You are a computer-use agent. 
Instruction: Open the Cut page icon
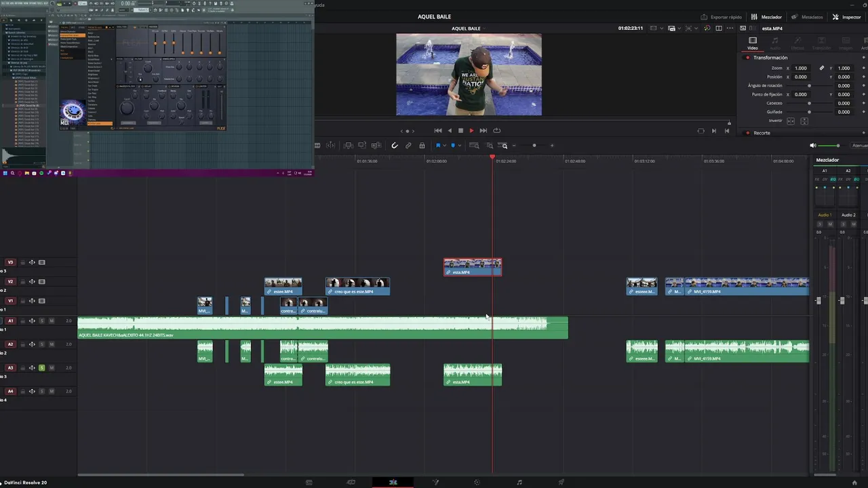pyautogui.click(x=351, y=482)
